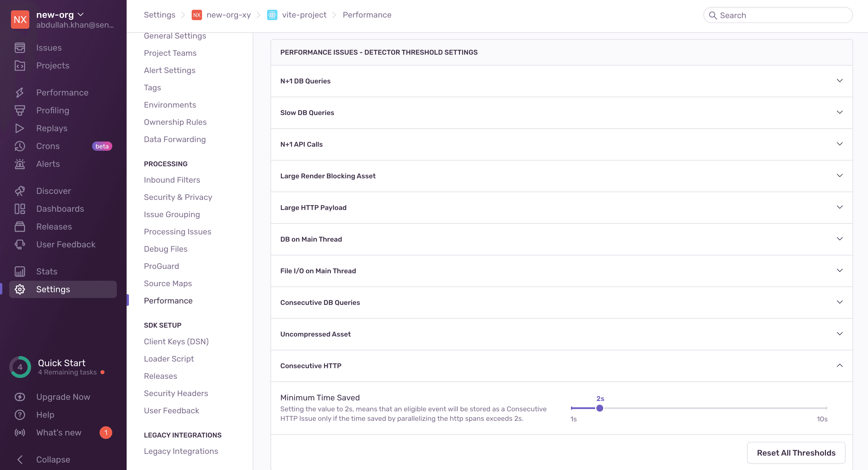Collapse the Consecutive HTTP section
The height and width of the screenshot is (470, 868).
(840, 365)
